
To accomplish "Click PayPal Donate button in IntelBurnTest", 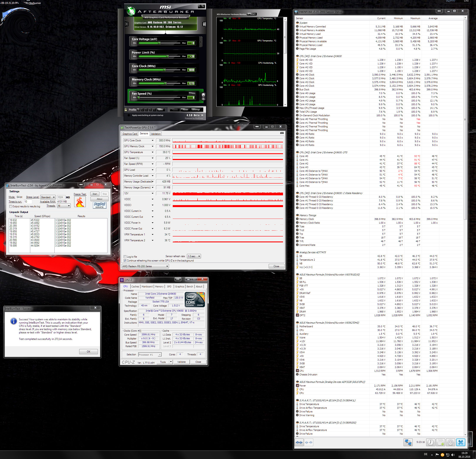I will tap(100, 205).
